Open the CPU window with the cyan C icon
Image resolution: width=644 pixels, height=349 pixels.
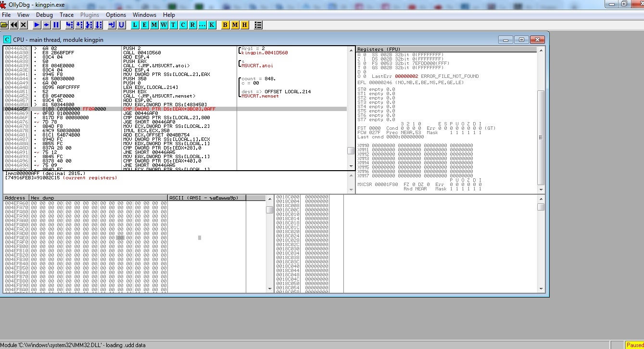pos(183,25)
